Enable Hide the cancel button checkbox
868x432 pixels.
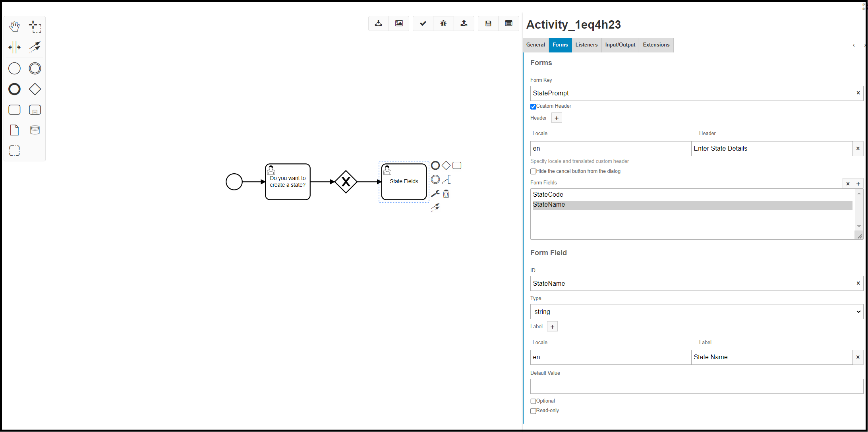pos(533,171)
